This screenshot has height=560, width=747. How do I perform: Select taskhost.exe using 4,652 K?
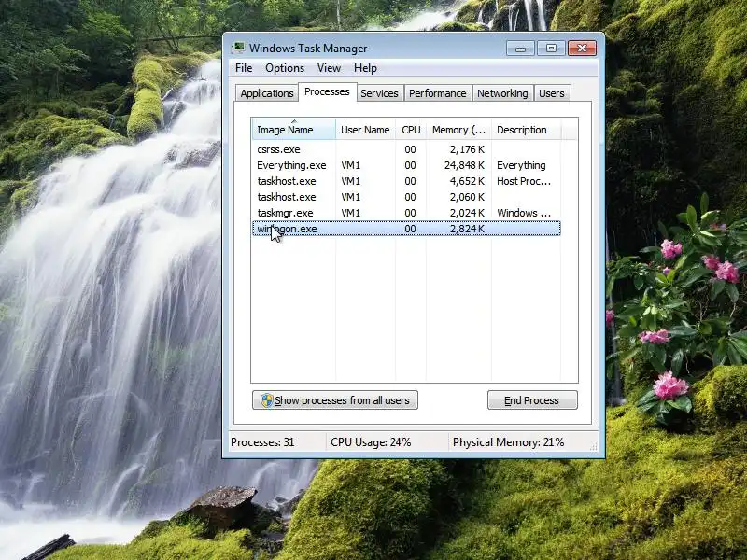pos(406,181)
